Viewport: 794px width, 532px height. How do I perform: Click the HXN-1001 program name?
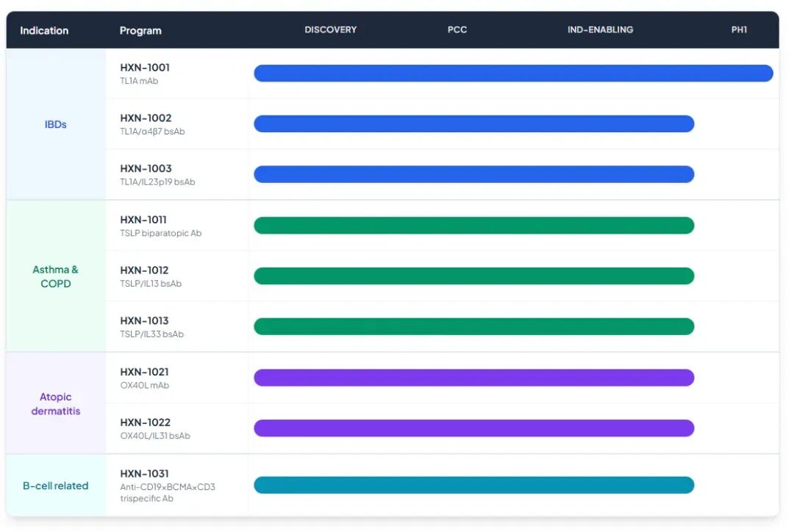[145, 68]
